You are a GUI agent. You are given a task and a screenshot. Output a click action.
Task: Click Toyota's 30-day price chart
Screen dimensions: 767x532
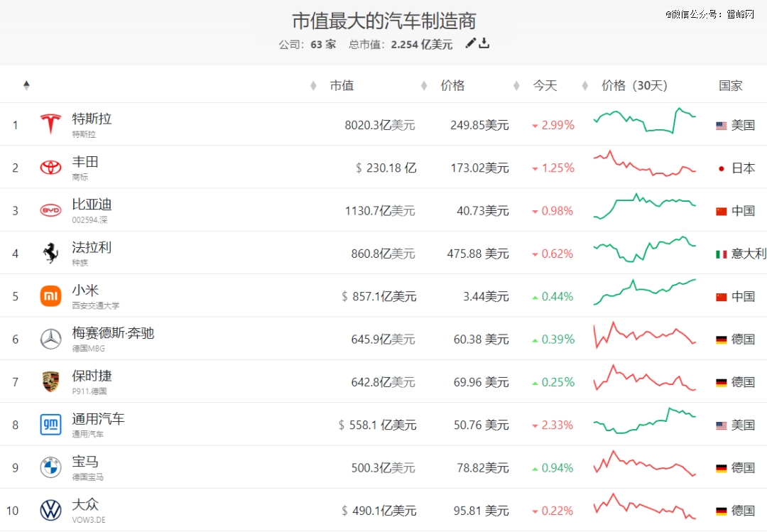(x=645, y=163)
